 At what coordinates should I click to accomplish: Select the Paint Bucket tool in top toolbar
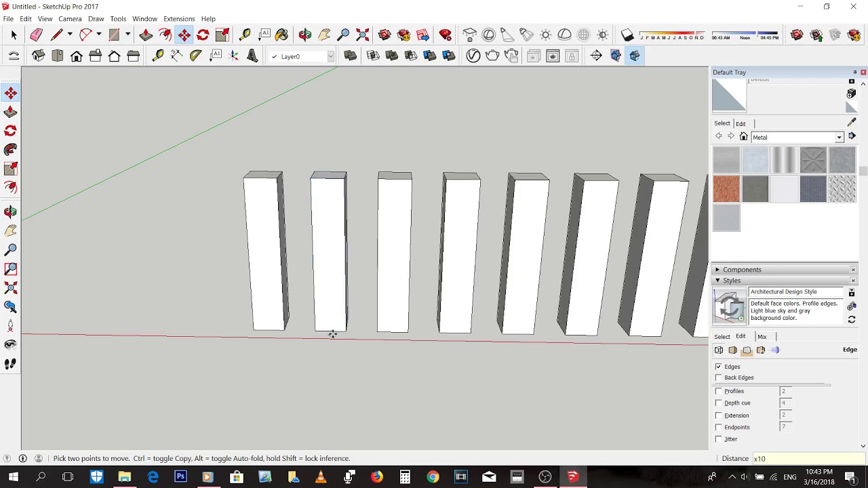(281, 35)
